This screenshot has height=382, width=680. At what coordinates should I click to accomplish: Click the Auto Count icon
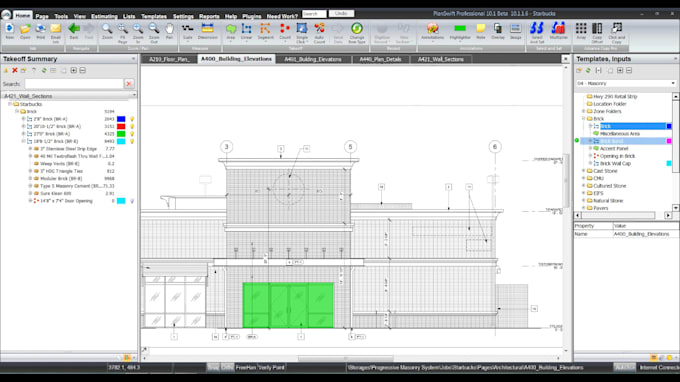(319, 29)
